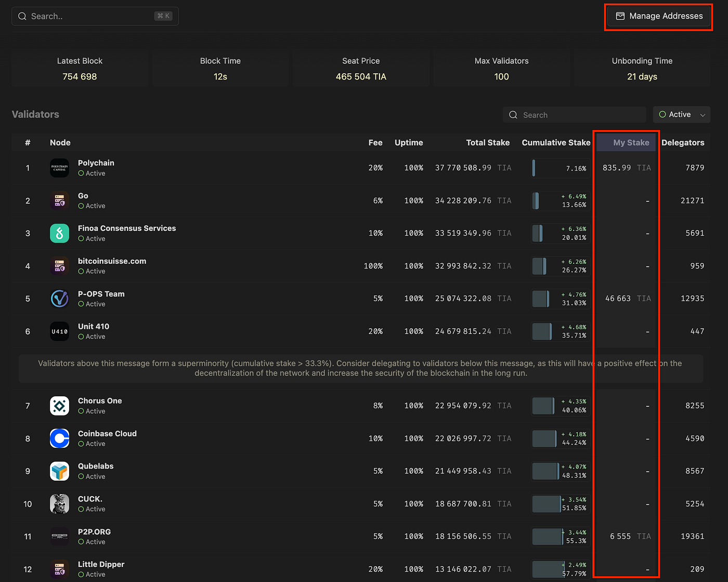Image resolution: width=728 pixels, height=582 pixels.
Task: Click Polychain's 835.99 TIA stake value
Action: [x=627, y=168]
